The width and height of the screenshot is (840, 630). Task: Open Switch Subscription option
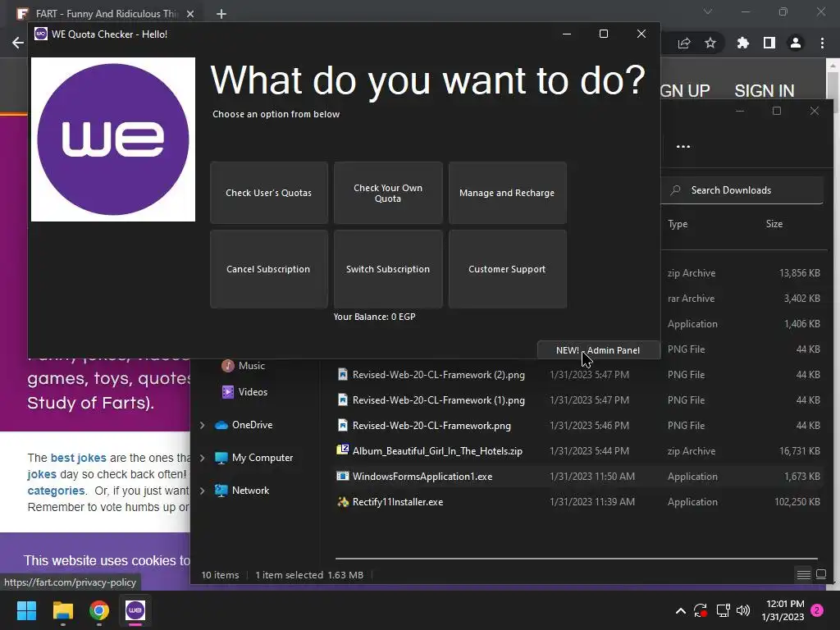(388, 269)
